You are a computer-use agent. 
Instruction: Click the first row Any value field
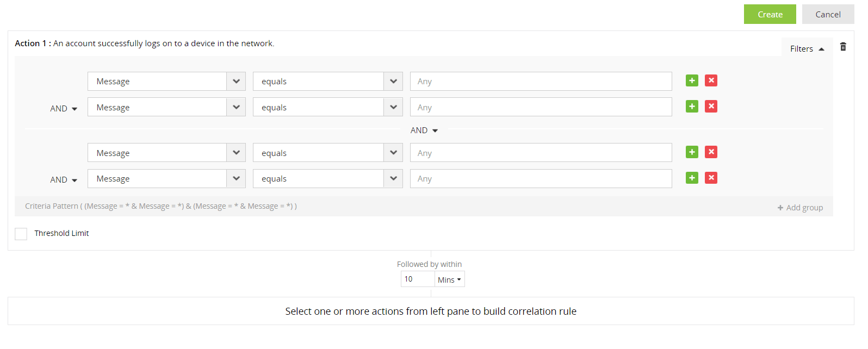[541, 82]
